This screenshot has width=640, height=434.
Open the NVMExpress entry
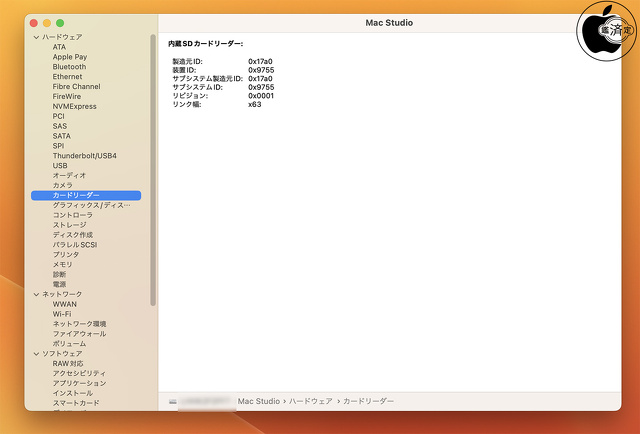75,106
